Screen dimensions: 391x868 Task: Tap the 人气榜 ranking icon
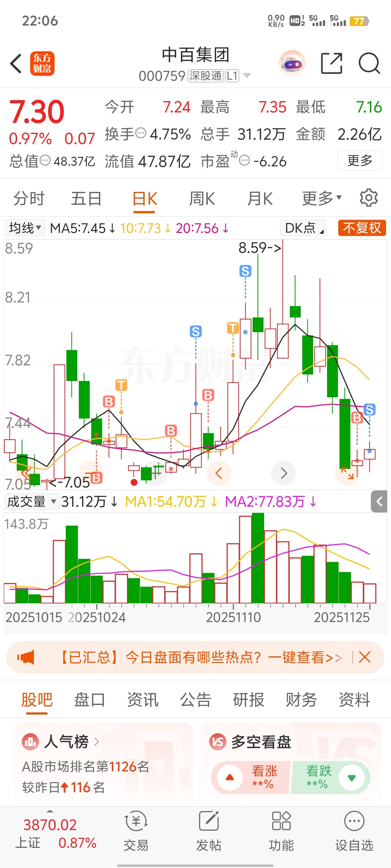[x=30, y=742]
